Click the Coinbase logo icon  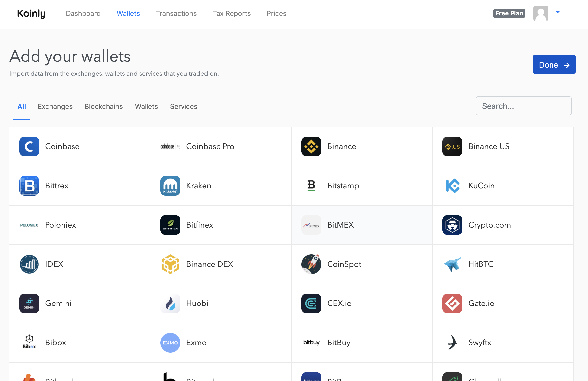click(x=29, y=147)
